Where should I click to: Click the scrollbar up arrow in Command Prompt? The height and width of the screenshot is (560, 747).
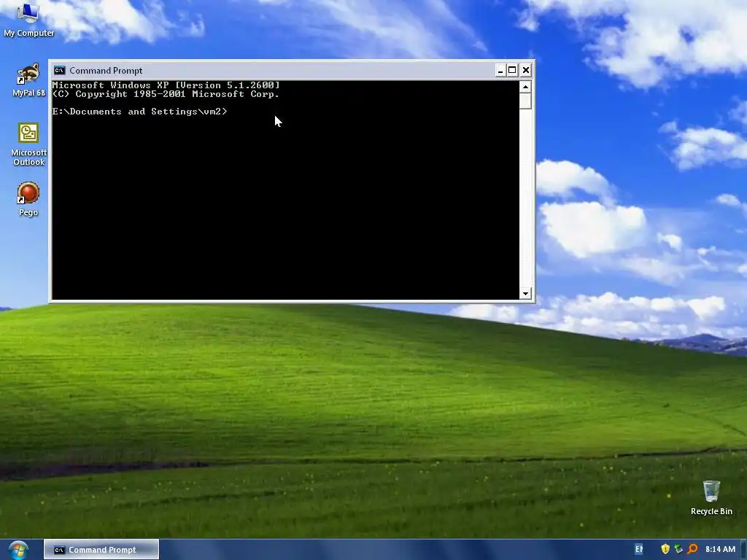pos(525,87)
